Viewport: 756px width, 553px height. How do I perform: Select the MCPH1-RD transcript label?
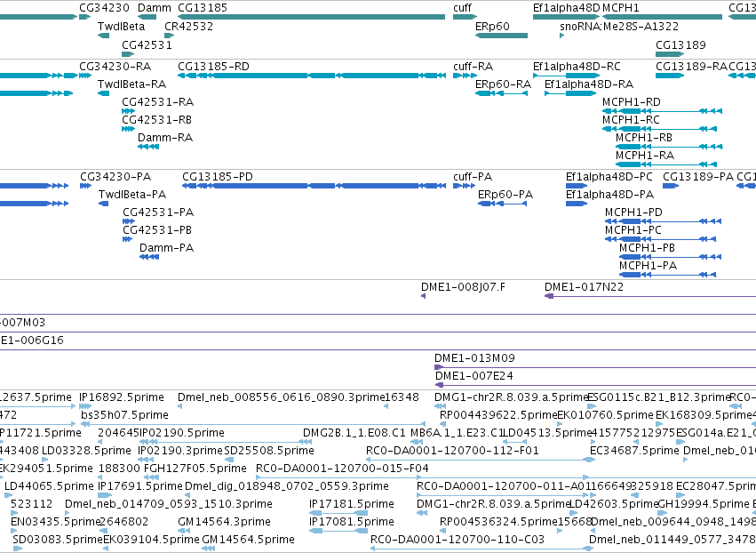pyautogui.click(x=632, y=102)
